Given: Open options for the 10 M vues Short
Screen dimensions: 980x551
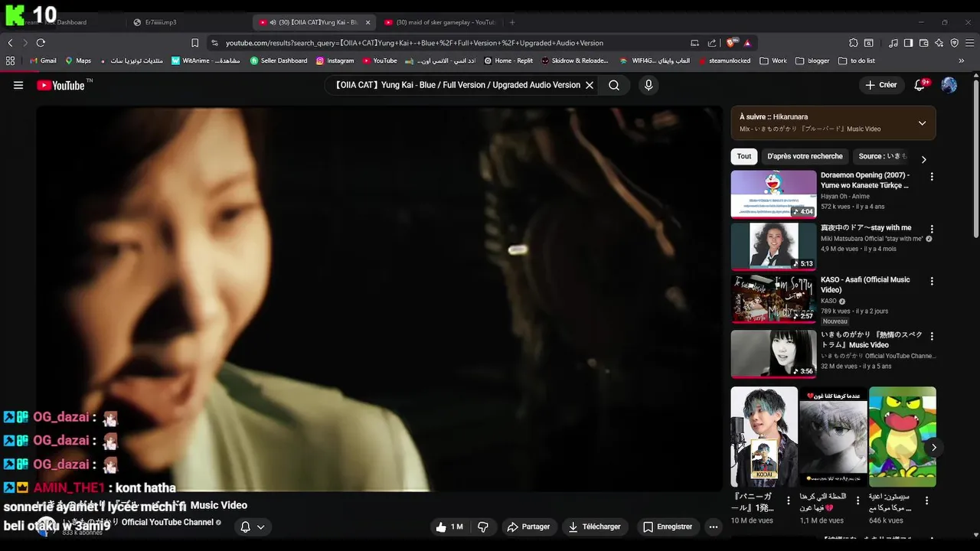Looking at the screenshot, I should 789,500.
